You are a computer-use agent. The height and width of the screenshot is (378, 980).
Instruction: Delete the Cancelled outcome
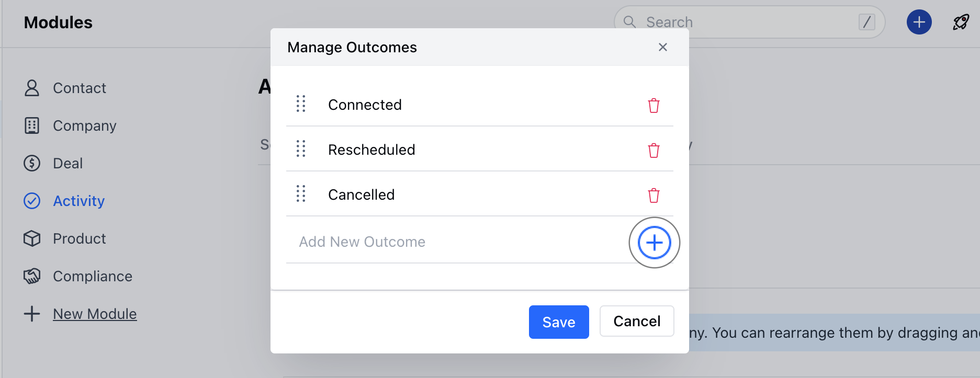[654, 195]
